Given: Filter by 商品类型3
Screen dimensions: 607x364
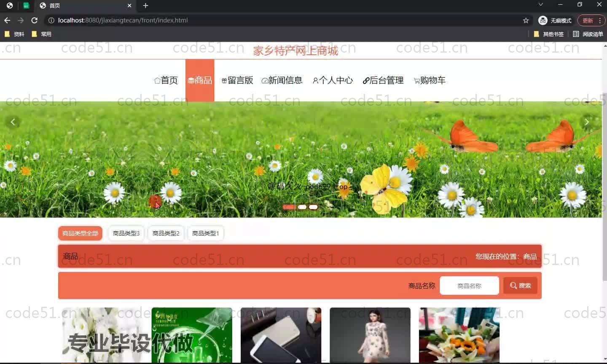Looking at the screenshot, I should (x=126, y=233).
